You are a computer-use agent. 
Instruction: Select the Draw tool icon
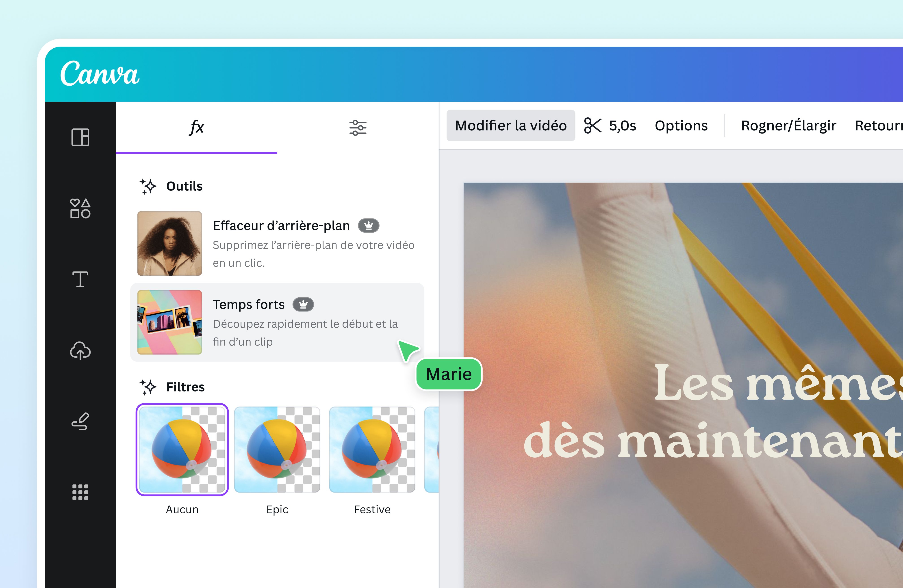click(x=80, y=422)
